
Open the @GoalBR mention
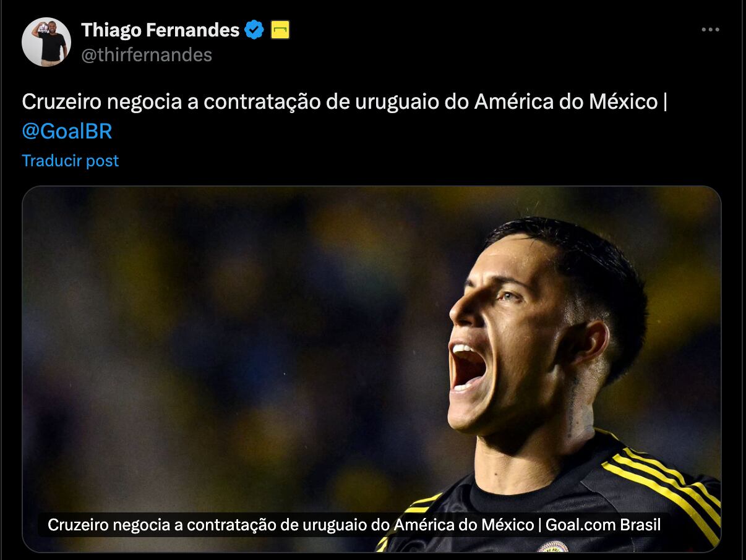pos(67,132)
